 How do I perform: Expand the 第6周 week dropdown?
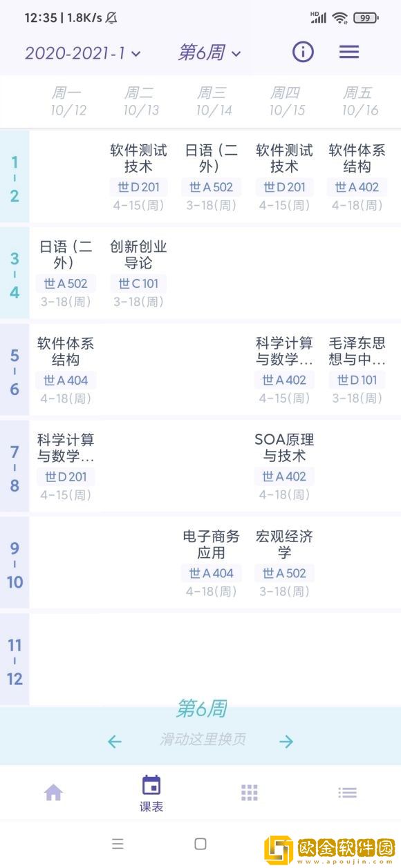point(209,53)
